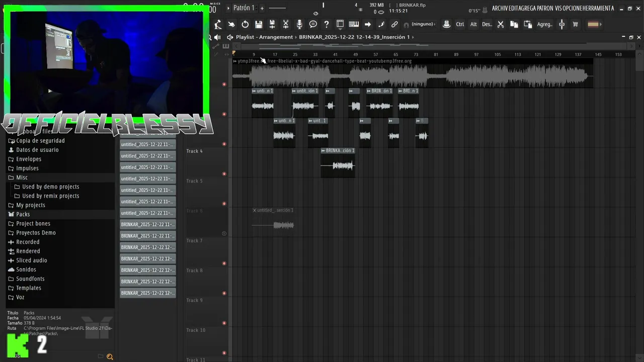The height and width of the screenshot is (362, 644).
Task: Click the right-arrow icon beside piano keys
Action: pyautogui.click(x=368, y=24)
